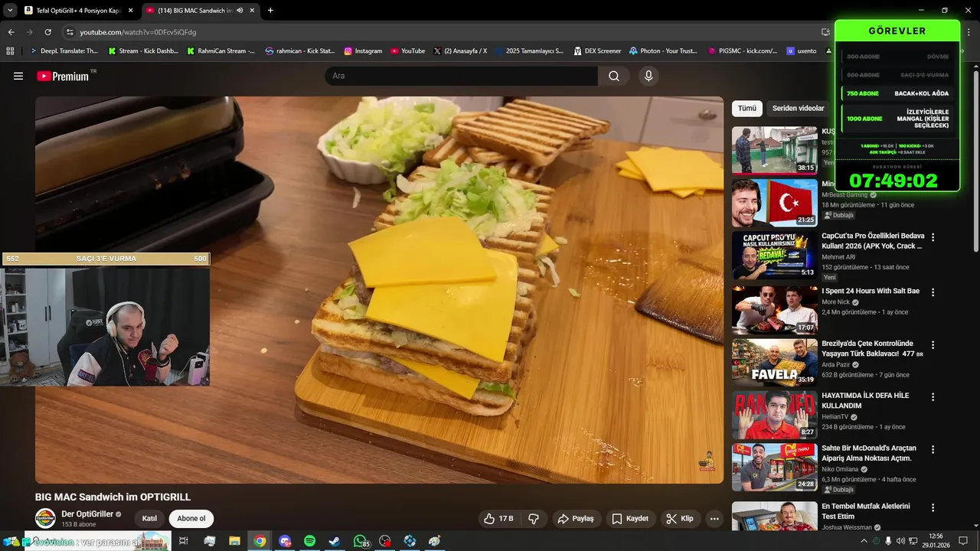Open a new browser tab

click(270, 11)
